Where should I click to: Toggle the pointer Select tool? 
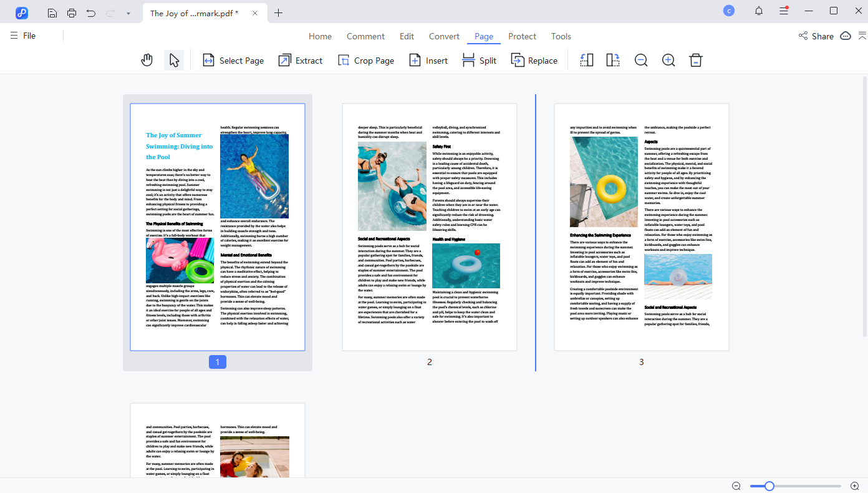173,59
